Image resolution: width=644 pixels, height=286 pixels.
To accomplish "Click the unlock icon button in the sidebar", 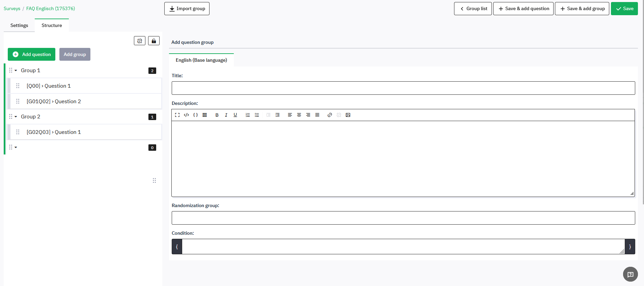I will point(154,41).
